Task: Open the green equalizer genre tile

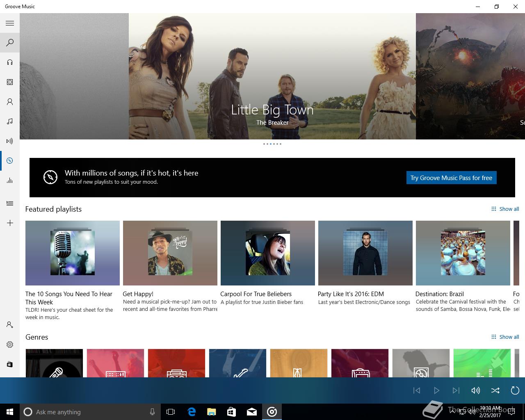Action: pyautogui.click(x=482, y=363)
